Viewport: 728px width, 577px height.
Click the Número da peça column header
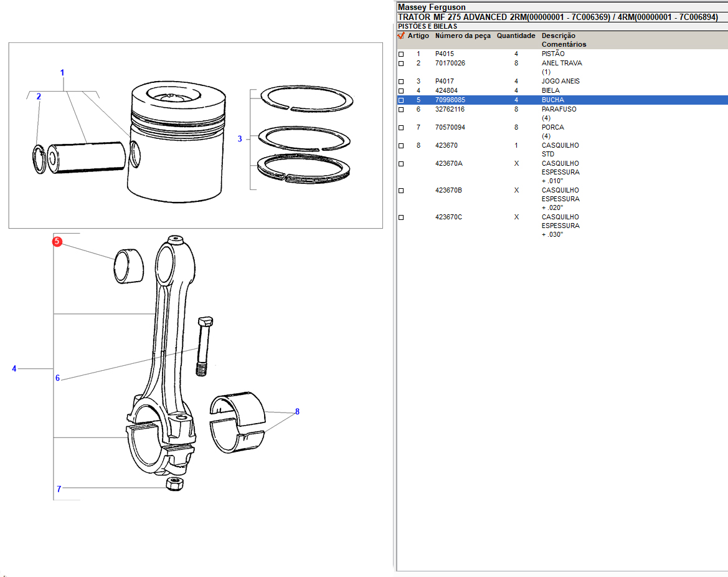[x=463, y=36]
